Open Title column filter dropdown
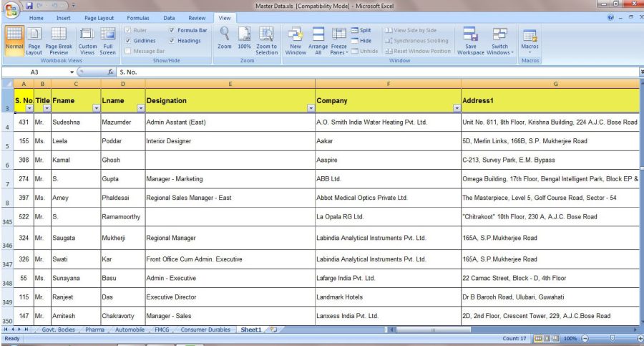Screen dimensions: 644x346 click(47, 108)
